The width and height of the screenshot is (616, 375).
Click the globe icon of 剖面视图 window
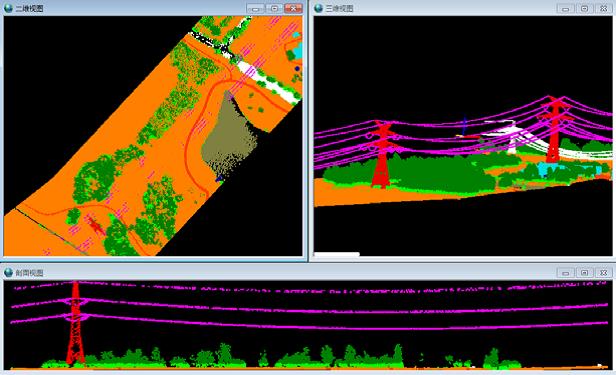coord(8,272)
